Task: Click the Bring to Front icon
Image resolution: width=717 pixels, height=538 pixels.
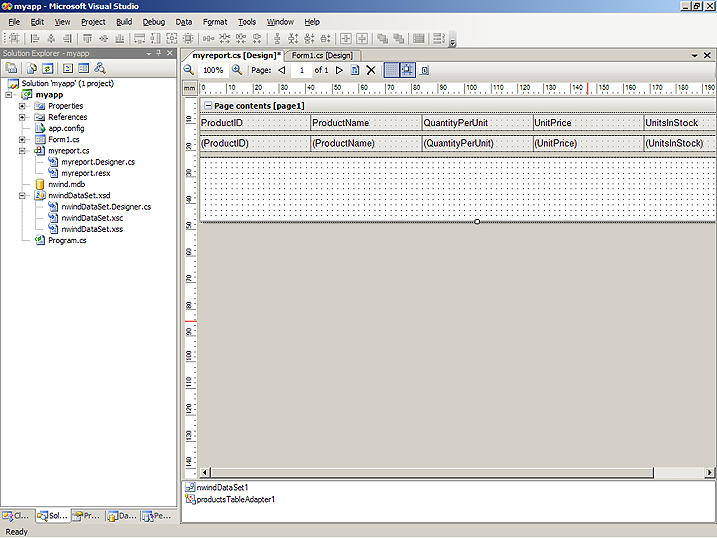Action: click(382, 38)
